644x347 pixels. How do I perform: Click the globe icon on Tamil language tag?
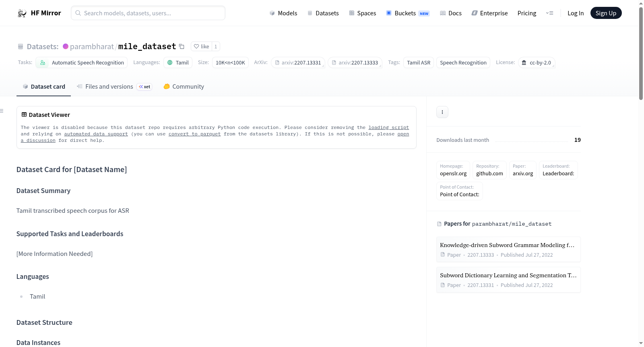pos(170,63)
